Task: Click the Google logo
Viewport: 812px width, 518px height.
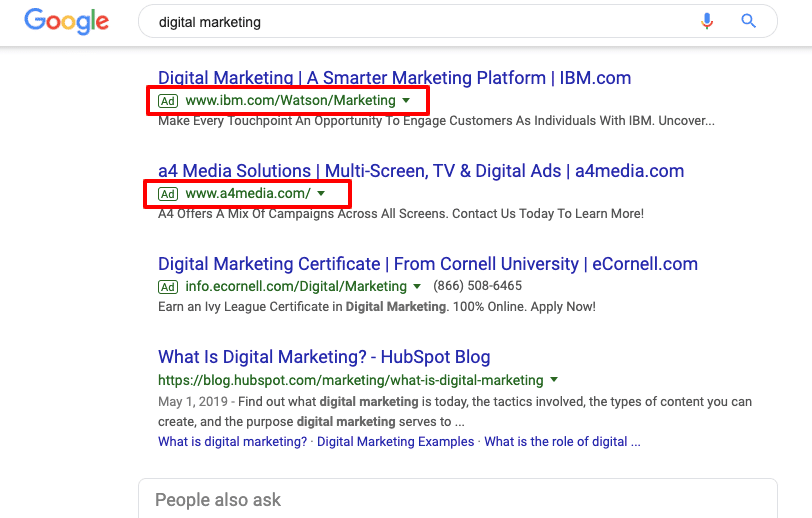Action: click(67, 21)
